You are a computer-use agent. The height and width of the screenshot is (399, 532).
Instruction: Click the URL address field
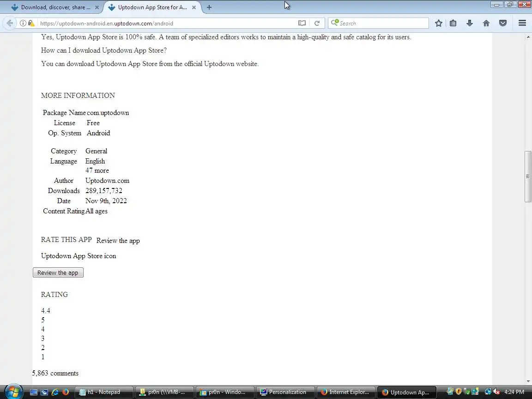tap(166, 23)
